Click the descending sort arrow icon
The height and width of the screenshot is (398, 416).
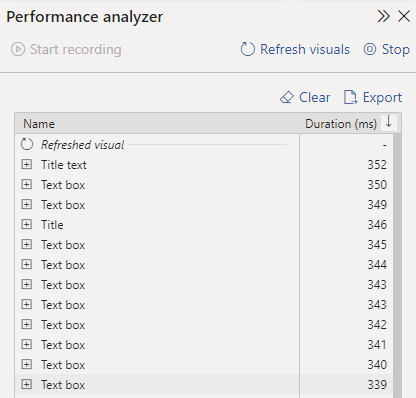[389, 122]
